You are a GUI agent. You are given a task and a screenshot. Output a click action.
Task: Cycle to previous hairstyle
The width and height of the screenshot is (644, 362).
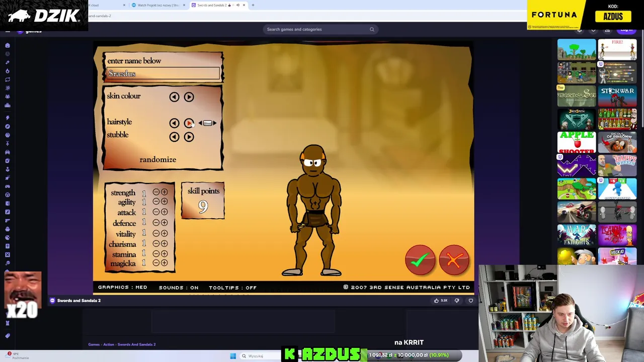(x=174, y=123)
